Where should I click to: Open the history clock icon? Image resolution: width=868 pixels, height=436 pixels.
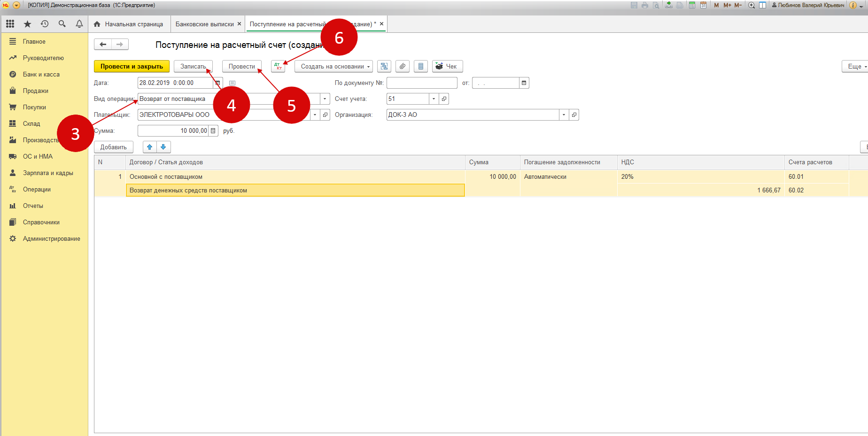click(45, 24)
